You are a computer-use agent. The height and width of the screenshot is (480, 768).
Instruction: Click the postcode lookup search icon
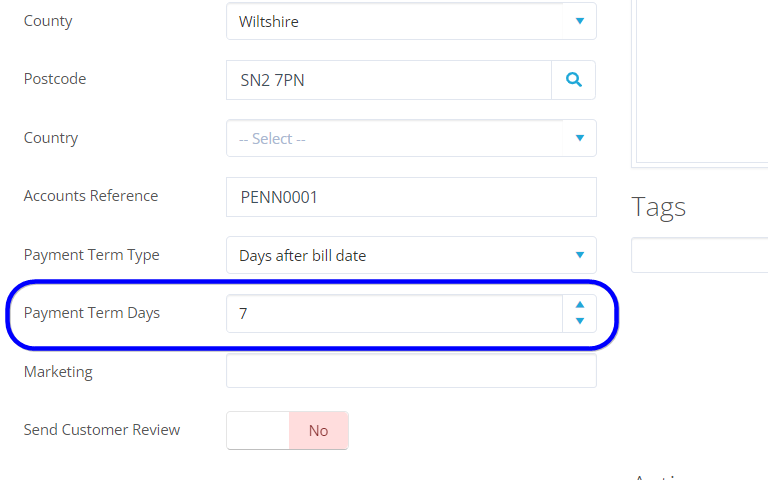click(x=574, y=80)
